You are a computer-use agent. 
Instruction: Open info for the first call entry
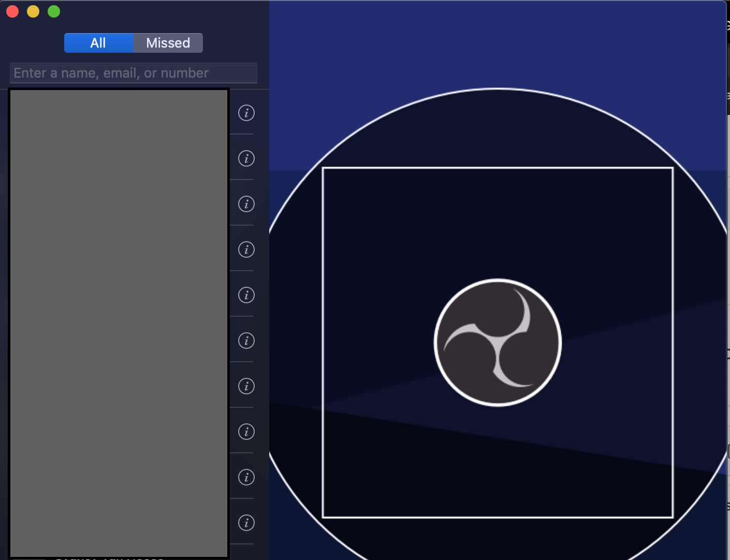[246, 113]
